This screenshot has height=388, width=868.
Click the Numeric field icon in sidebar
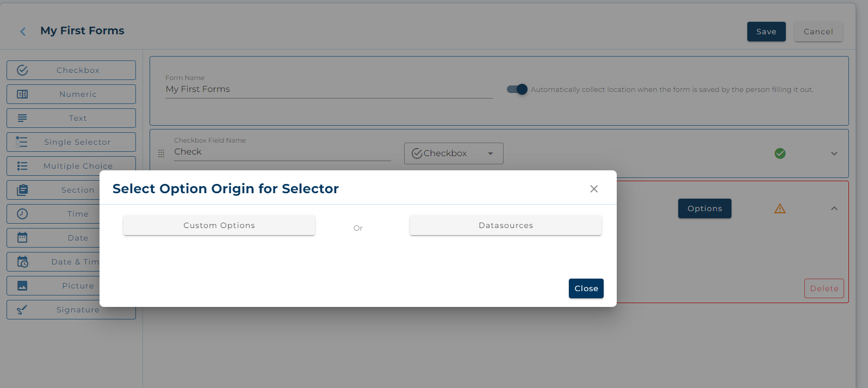(x=22, y=94)
